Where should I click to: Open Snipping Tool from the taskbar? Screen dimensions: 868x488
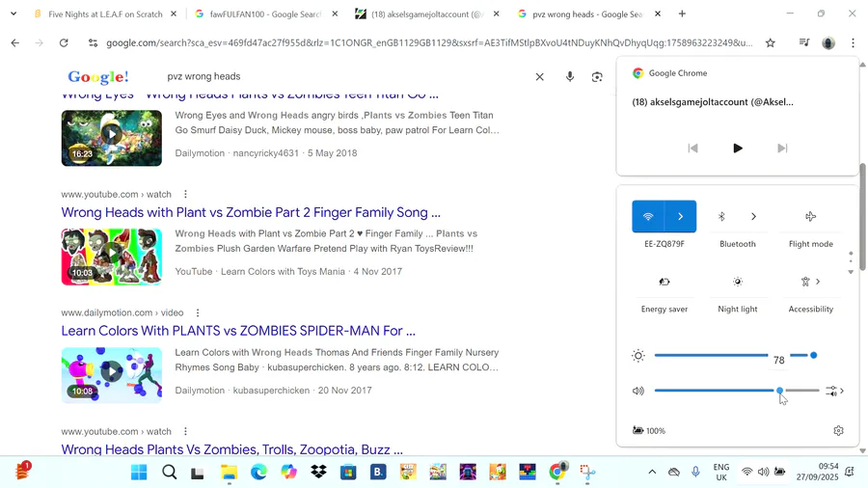click(x=587, y=472)
